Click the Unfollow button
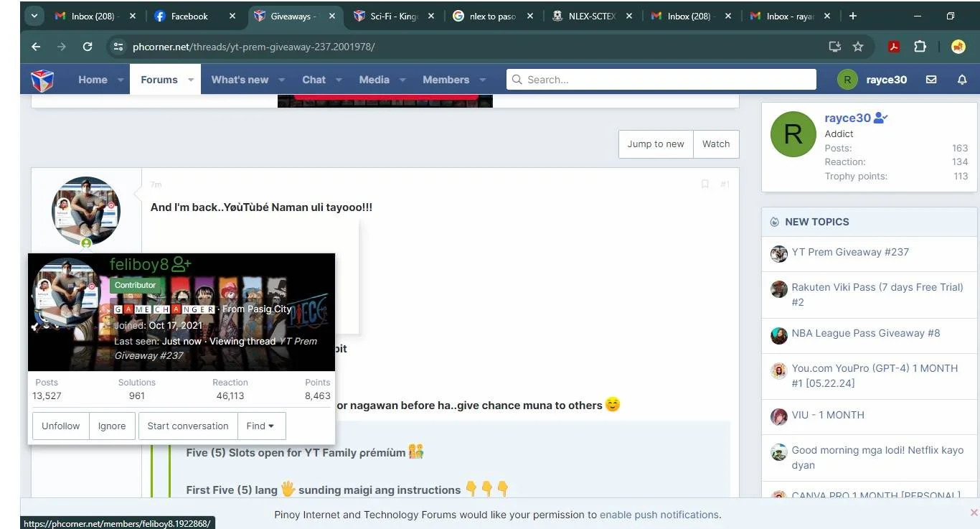Image resolution: width=980 pixels, height=529 pixels. 61,426
